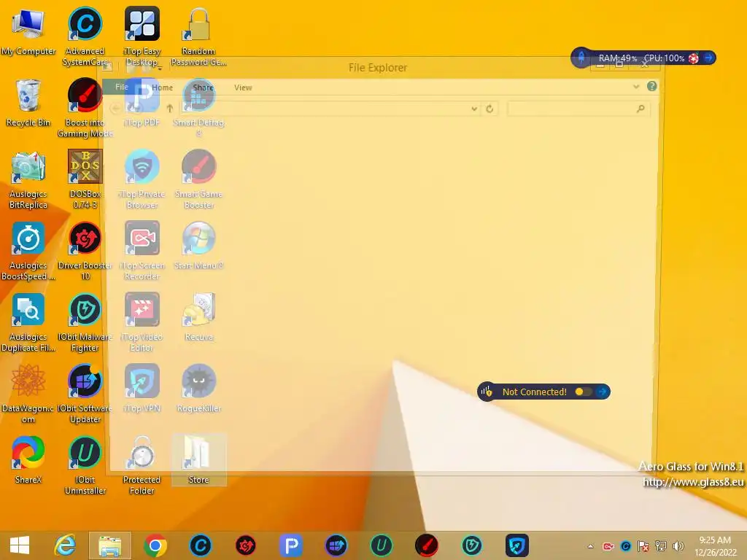Switch to Home tab in File Explorer

pos(162,87)
